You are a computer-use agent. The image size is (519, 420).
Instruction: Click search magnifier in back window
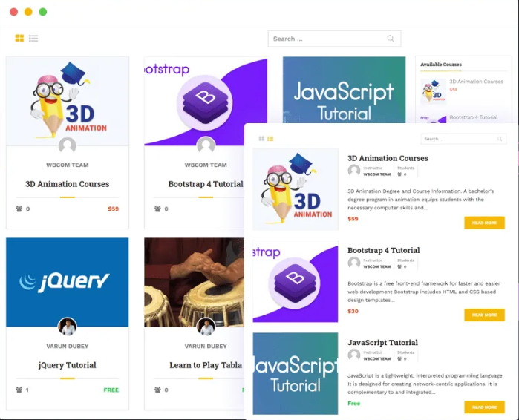pos(391,39)
